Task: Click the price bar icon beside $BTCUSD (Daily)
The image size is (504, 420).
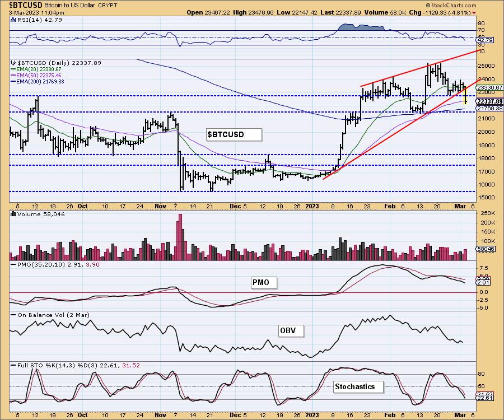Action: click(x=13, y=63)
